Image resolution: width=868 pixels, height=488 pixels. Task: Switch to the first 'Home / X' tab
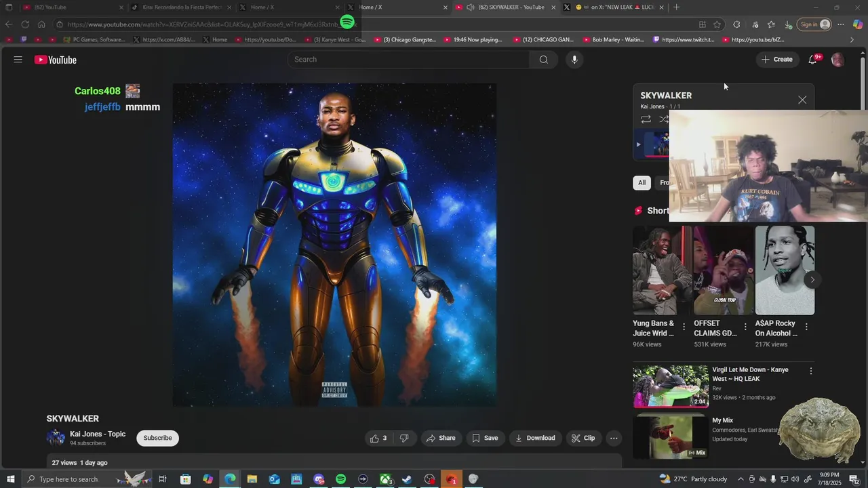click(288, 7)
